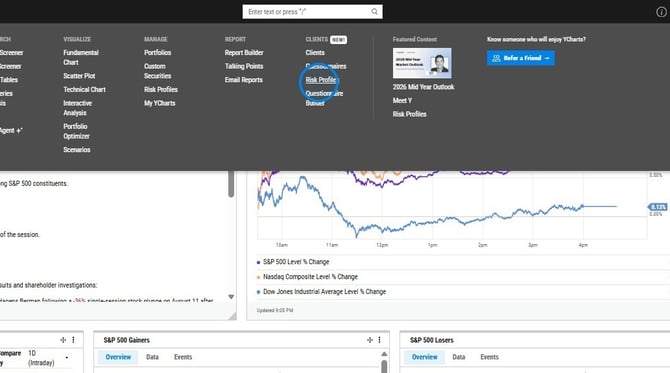670x373 pixels.
Task: Open Portfolio Optimizer menu item
Action: (76, 131)
